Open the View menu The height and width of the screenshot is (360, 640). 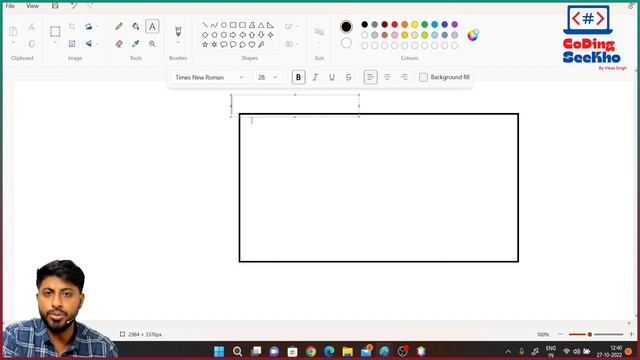(x=32, y=6)
